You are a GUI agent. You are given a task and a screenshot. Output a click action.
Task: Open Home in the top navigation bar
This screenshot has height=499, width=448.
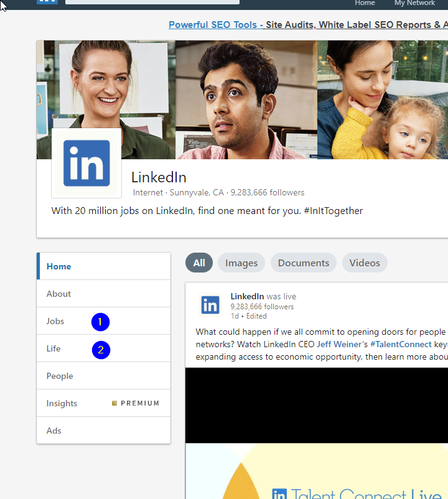365,3
